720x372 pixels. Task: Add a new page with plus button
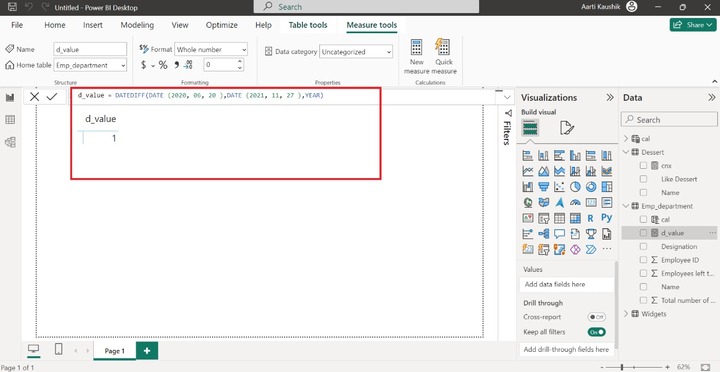(x=147, y=351)
